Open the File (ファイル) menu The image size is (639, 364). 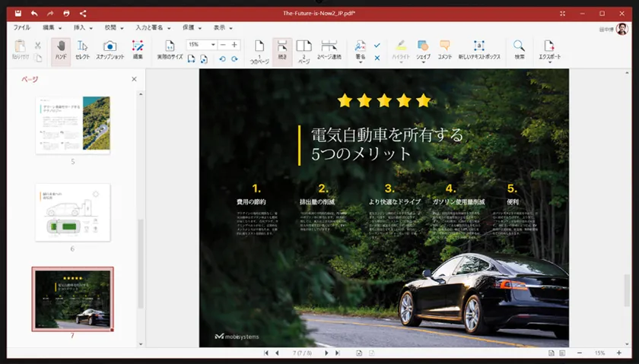22,27
